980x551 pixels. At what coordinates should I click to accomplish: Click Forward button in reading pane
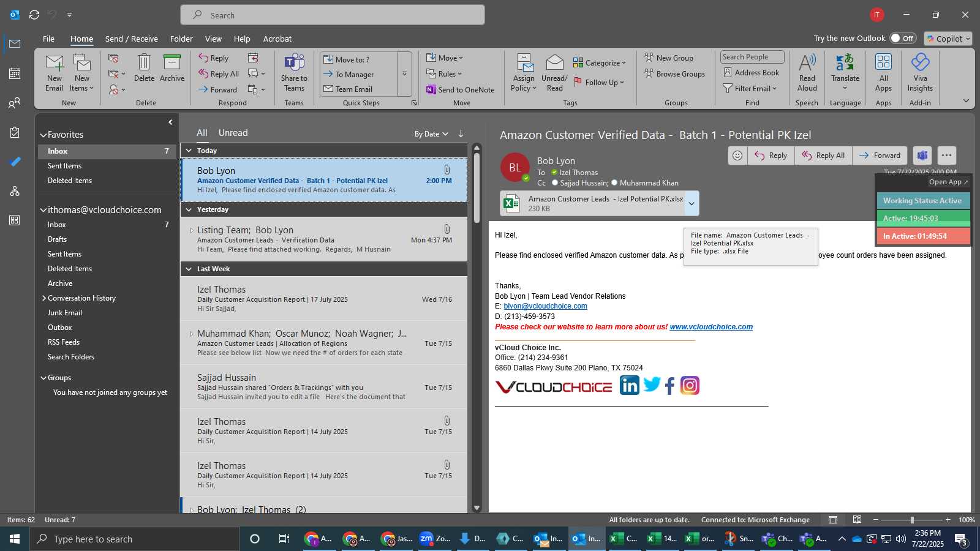880,156
